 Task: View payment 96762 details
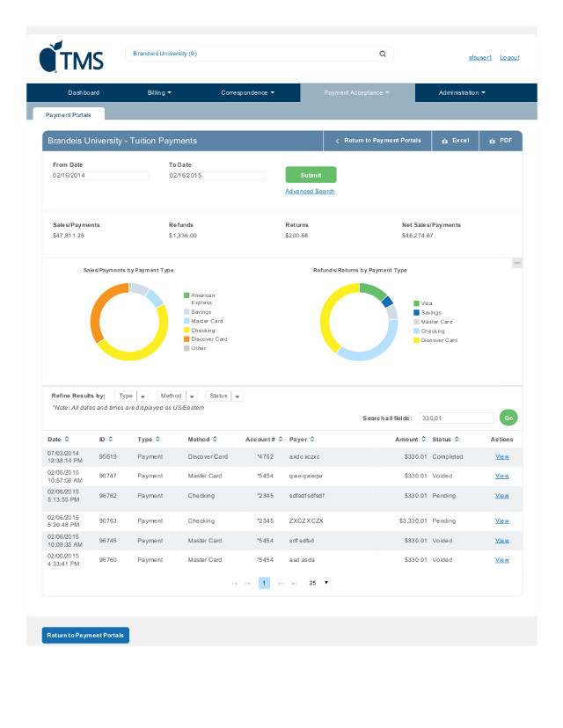point(501,496)
